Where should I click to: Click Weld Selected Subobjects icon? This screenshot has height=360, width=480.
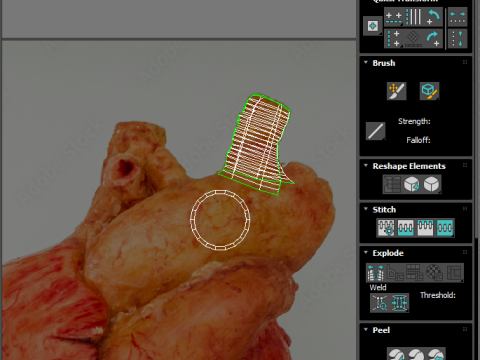399,303
